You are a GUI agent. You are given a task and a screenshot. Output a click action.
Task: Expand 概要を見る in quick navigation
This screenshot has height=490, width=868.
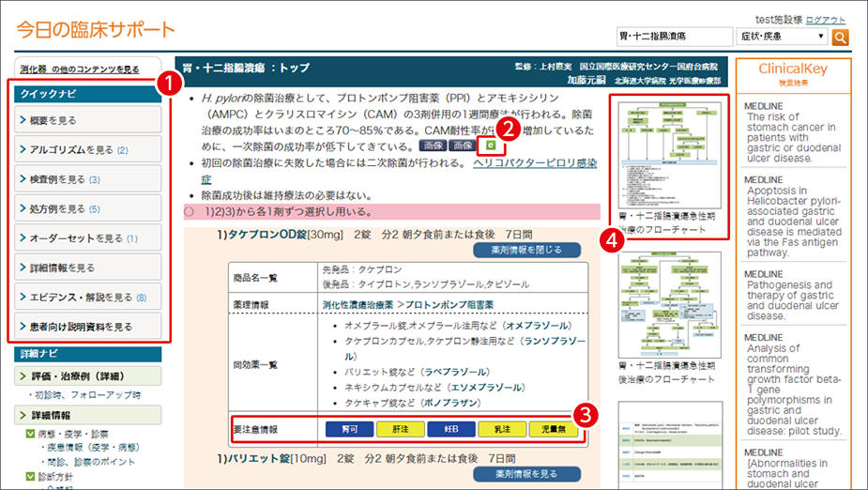88,119
